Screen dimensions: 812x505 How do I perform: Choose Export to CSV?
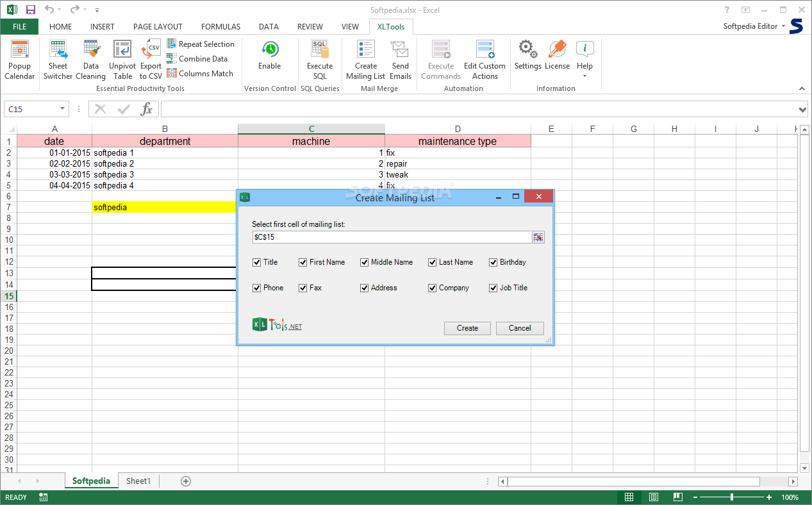coord(151,60)
